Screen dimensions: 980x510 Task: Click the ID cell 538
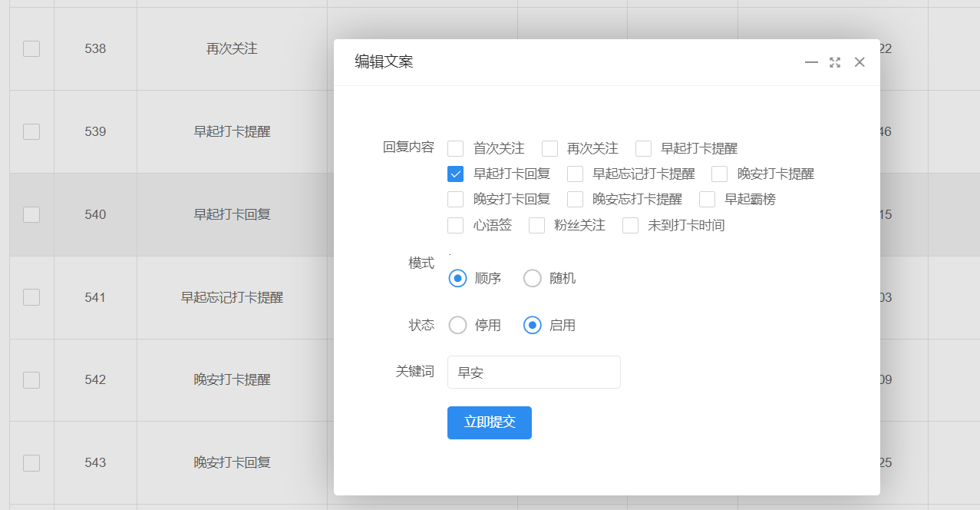pos(95,48)
